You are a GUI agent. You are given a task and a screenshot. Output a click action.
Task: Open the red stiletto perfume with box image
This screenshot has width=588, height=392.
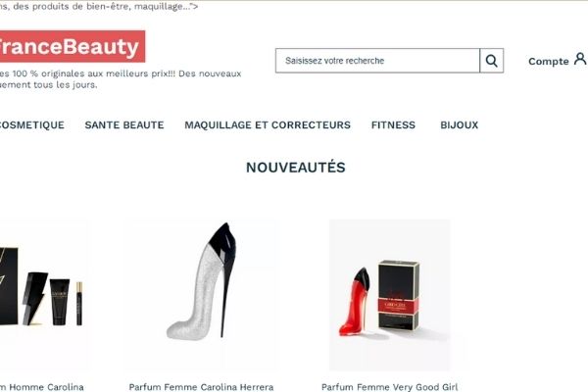(x=389, y=295)
